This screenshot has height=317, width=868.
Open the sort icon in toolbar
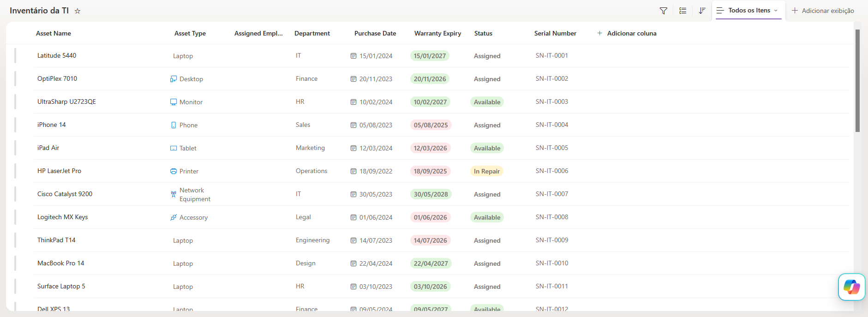(702, 11)
